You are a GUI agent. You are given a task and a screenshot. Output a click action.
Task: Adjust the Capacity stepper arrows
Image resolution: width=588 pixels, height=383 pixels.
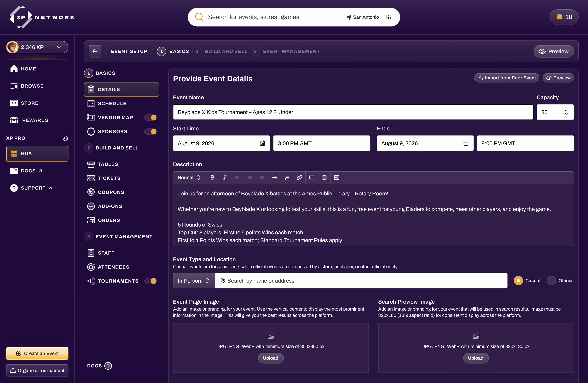tap(566, 112)
